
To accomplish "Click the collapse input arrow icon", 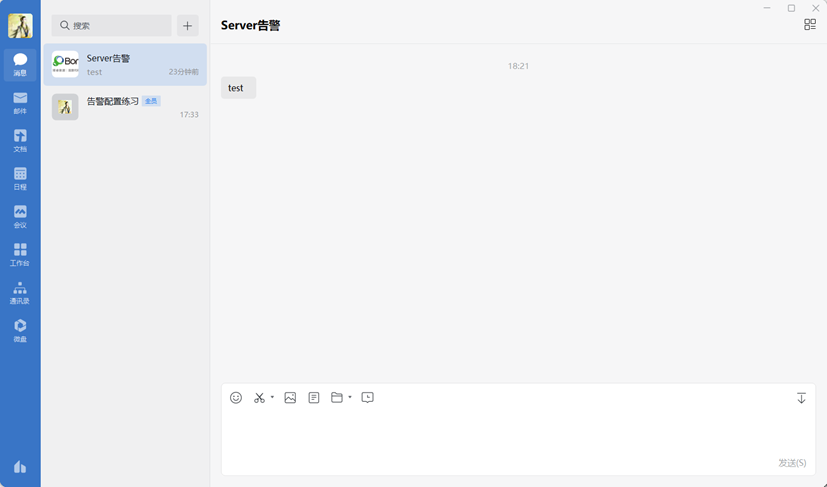I will [801, 398].
